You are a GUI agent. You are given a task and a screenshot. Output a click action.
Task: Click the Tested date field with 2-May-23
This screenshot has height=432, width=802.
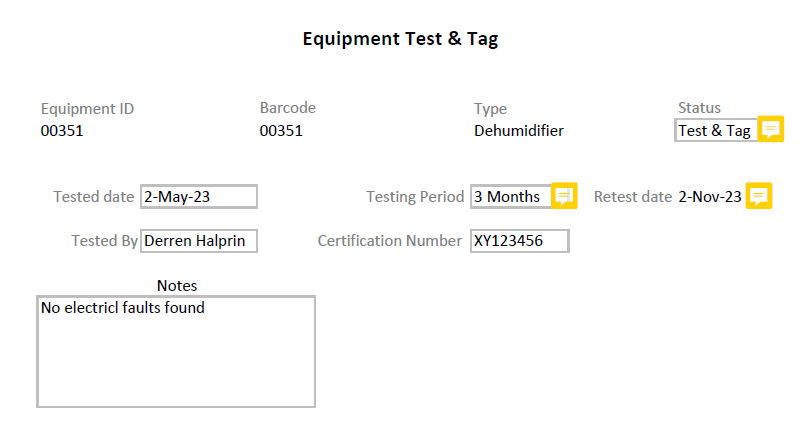[x=199, y=197]
